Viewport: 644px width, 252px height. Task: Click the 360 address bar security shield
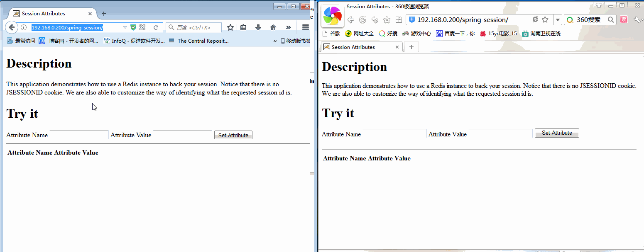pyautogui.click(x=412, y=19)
